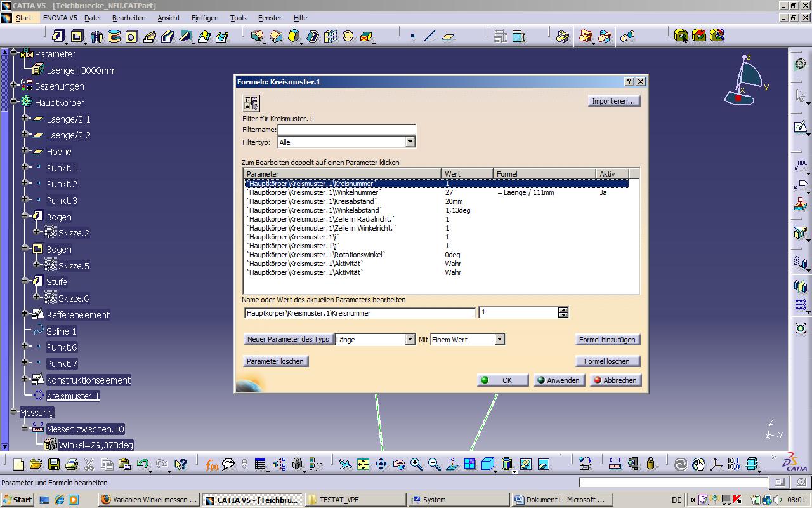This screenshot has width=812, height=508.
Task: Open the Ansicht menu
Action: tap(169, 18)
